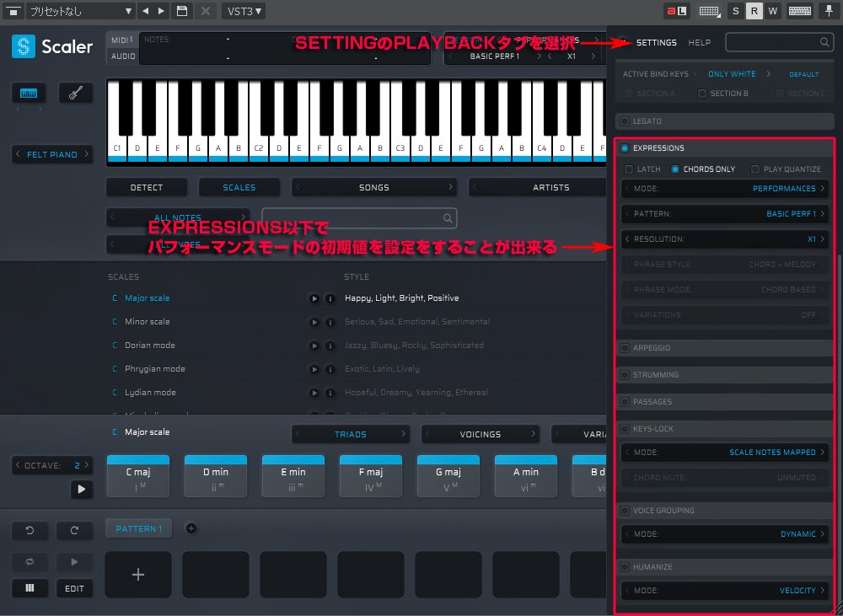
Task: Change Expressions MODE: PERFORMANCES selector
Action: pyautogui.click(x=724, y=189)
